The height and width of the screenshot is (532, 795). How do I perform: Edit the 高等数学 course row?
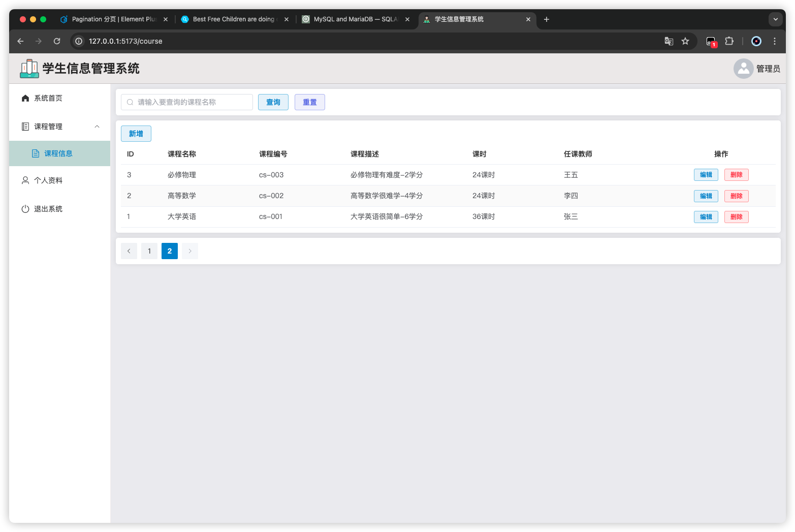coord(706,196)
